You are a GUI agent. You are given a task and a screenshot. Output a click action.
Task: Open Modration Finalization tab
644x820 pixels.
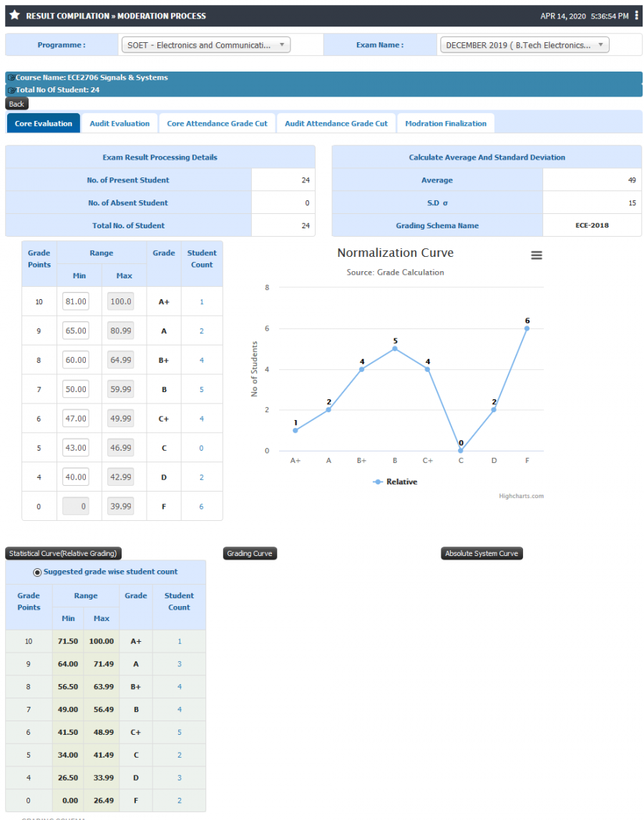tap(446, 123)
